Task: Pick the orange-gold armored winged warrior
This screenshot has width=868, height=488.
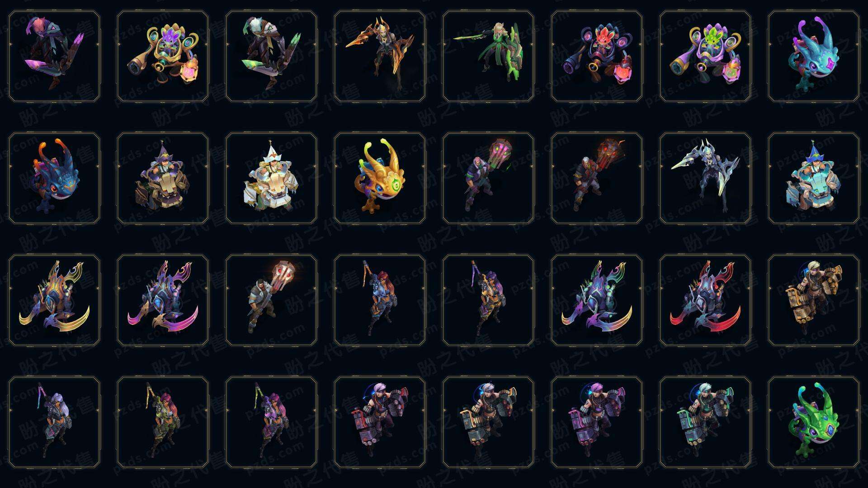Action: (x=380, y=56)
